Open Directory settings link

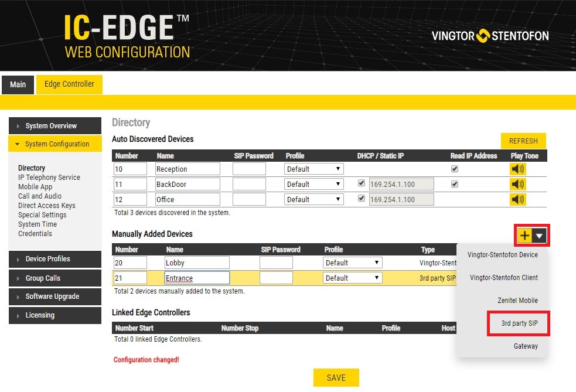click(x=32, y=168)
